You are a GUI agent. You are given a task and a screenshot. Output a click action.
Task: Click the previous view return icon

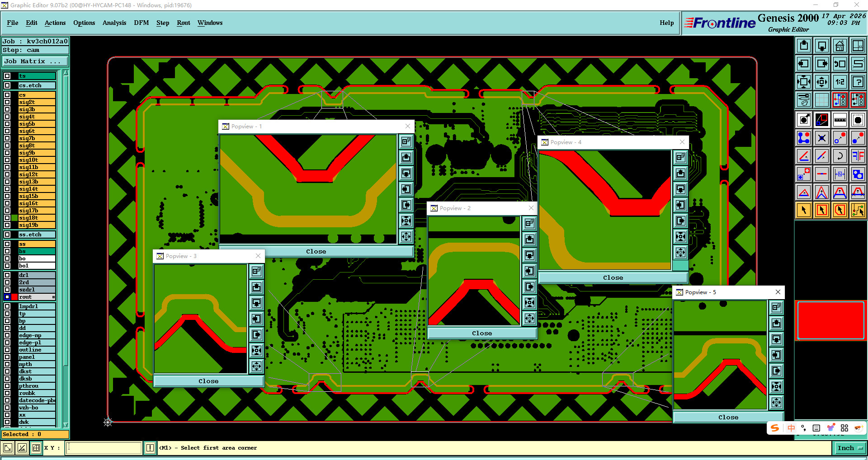pyautogui.click(x=840, y=64)
